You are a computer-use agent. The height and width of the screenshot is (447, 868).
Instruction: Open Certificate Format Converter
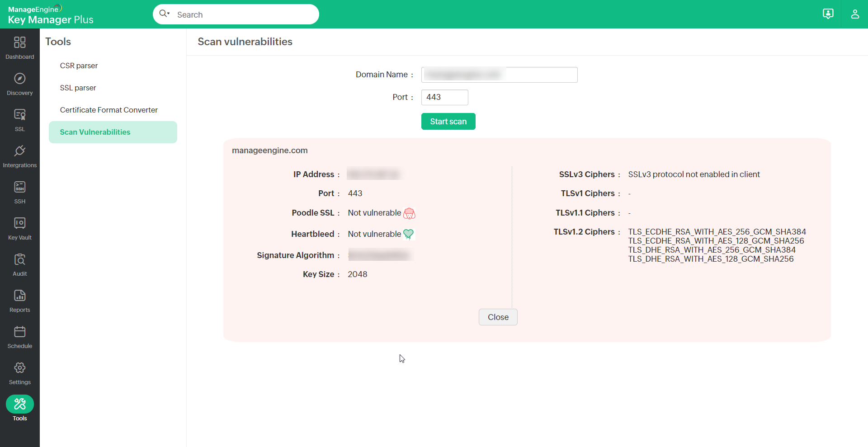(108, 110)
